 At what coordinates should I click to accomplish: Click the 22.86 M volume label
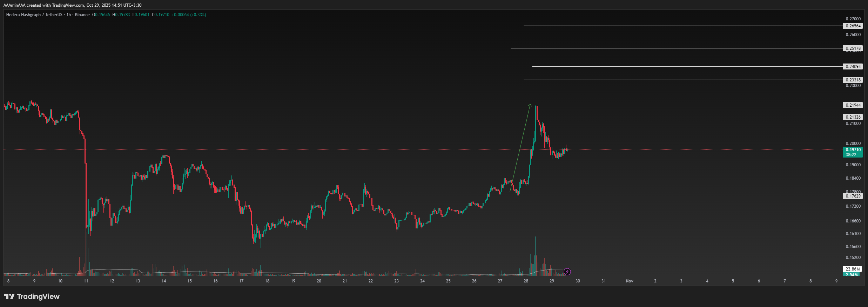coord(853,269)
